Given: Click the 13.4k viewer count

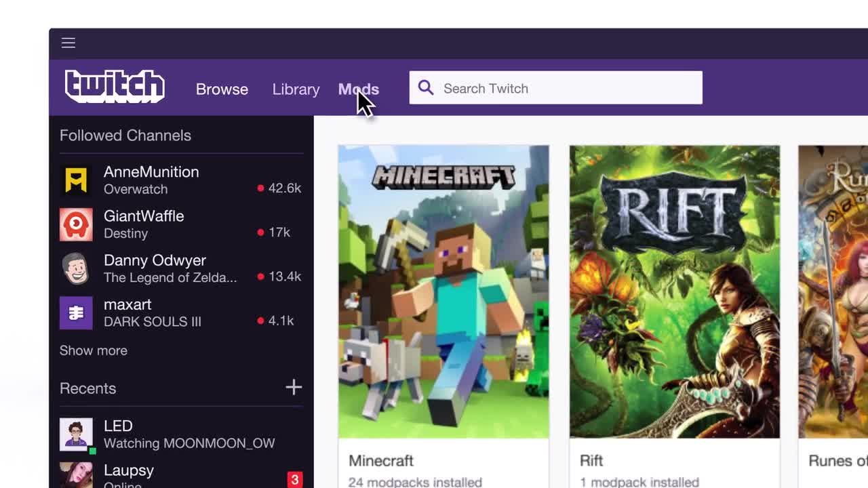Looking at the screenshot, I should pyautogui.click(x=285, y=276).
